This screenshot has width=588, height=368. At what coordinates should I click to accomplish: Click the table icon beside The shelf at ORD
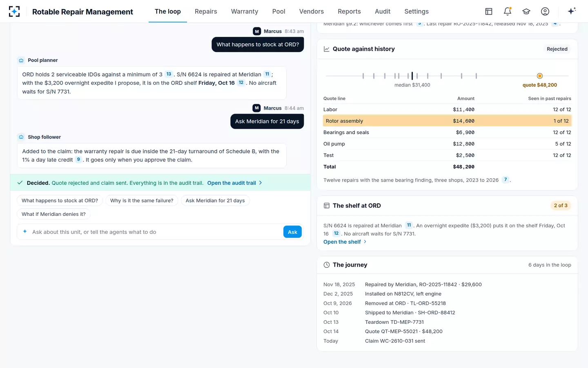click(x=327, y=206)
